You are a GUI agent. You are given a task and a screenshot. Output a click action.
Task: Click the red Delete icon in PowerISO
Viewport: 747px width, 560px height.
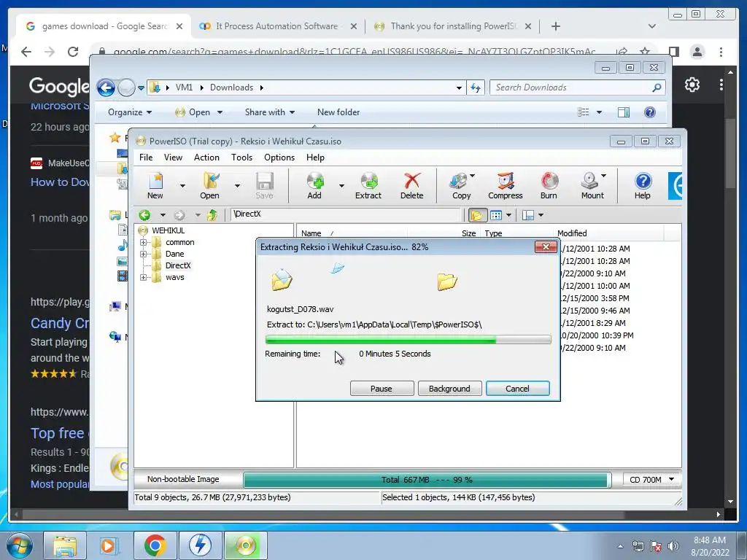click(x=411, y=184)
